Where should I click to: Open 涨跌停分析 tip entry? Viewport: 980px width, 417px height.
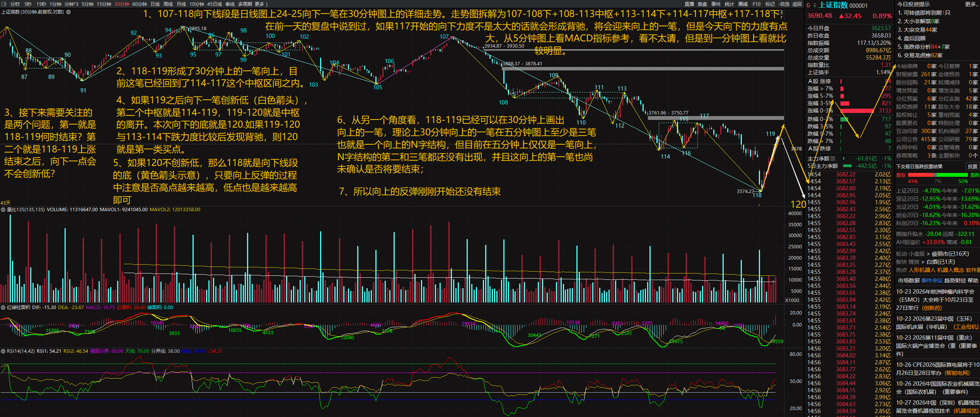[x=924, y=47]
